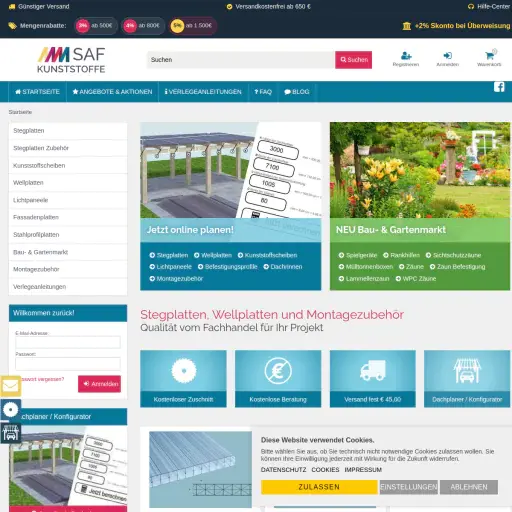Select Kunststoffscheiben in sidebar
Viewport: 512px width, 512px height.
(68, 165)
